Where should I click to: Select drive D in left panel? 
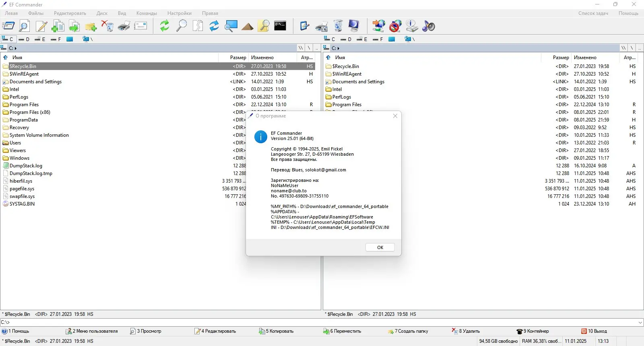24,39
